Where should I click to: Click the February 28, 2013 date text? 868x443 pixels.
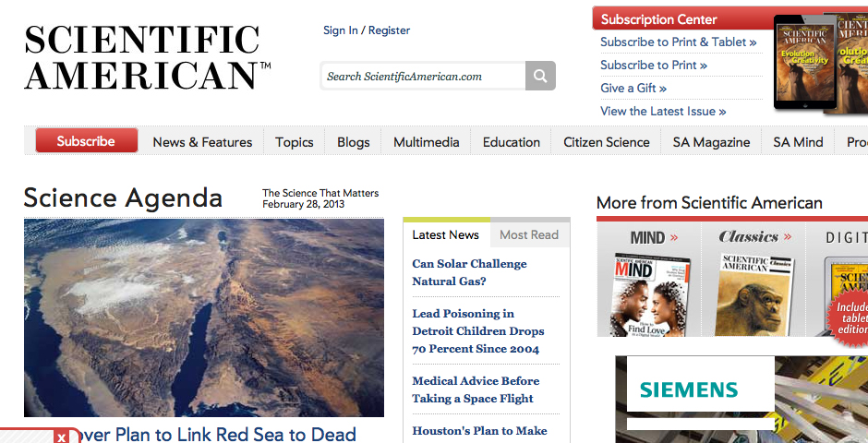pyautogui.click(x=304, y=204)
